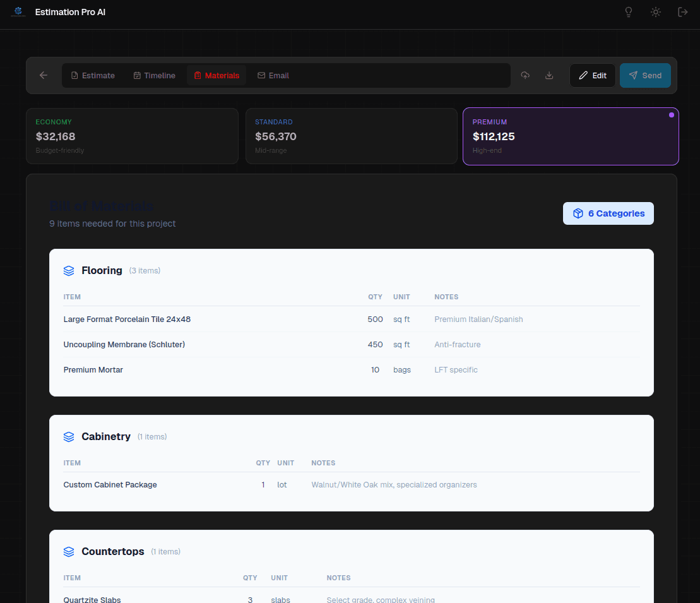Click the download icon in the toolbar

point(549,75)
